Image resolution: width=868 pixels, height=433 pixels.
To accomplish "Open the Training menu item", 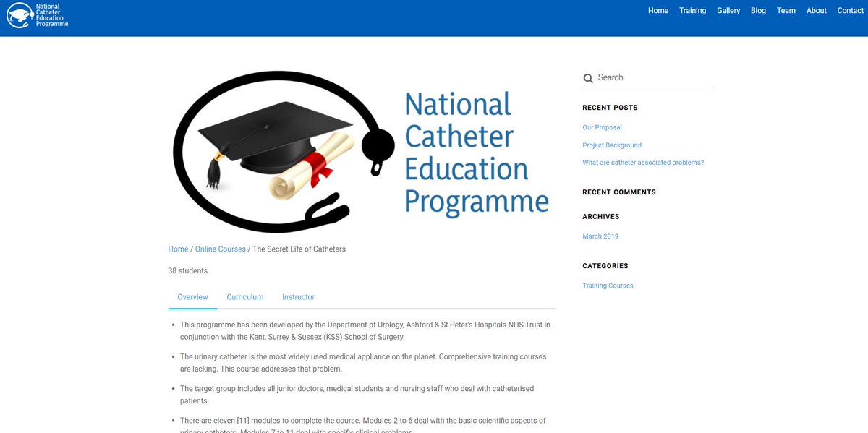I will pyautogui.click(x=692, y=11).
